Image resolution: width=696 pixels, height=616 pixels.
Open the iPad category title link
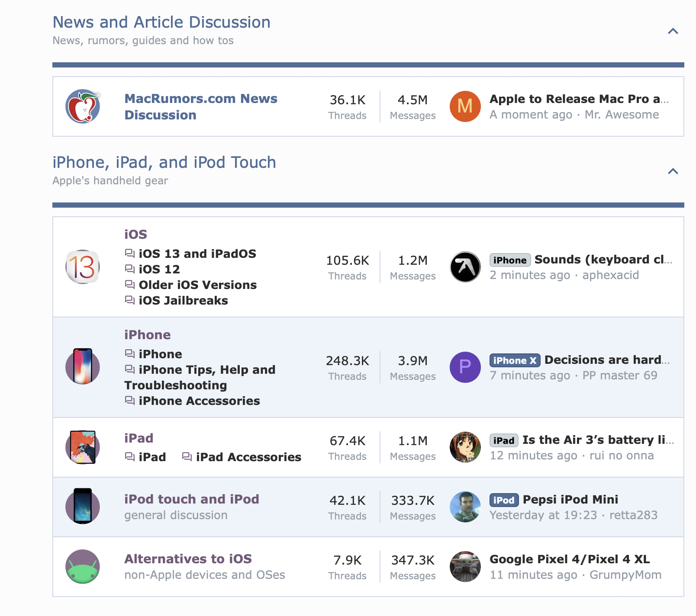pos(139,438)
